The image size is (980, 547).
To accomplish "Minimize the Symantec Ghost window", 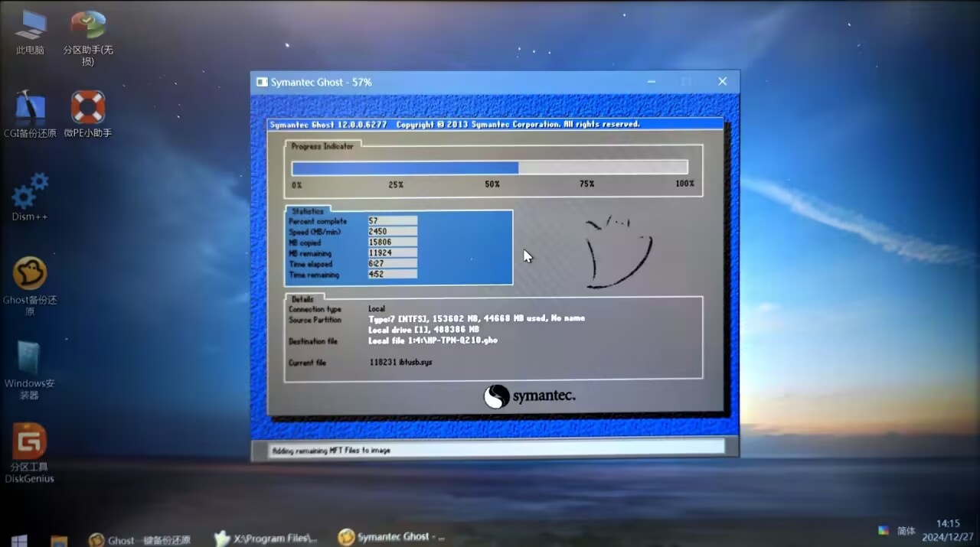I will click(652, 81).
